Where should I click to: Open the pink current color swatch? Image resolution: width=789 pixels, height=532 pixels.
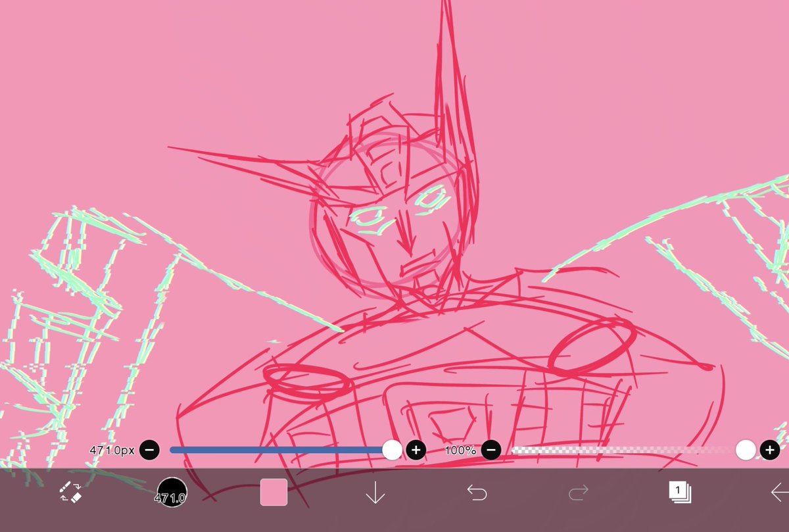click(x=274, y=493)
